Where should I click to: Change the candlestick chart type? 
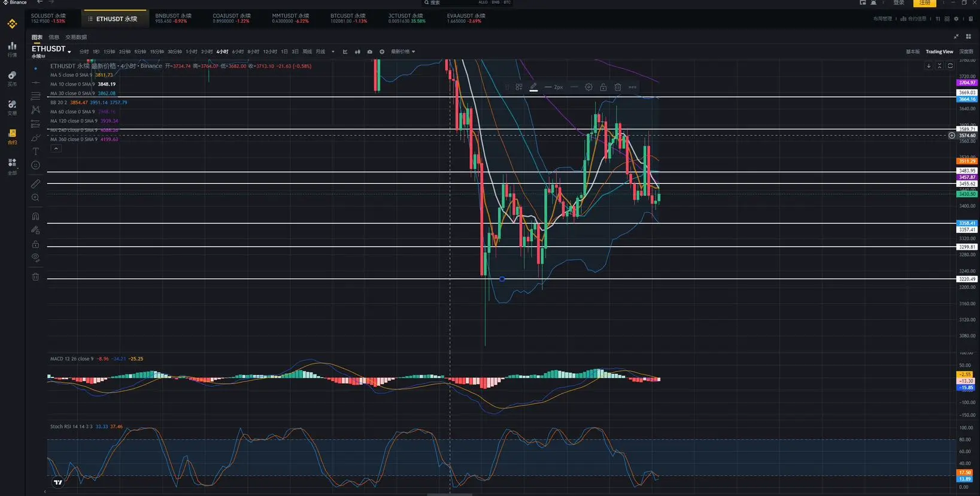(357, 52)
